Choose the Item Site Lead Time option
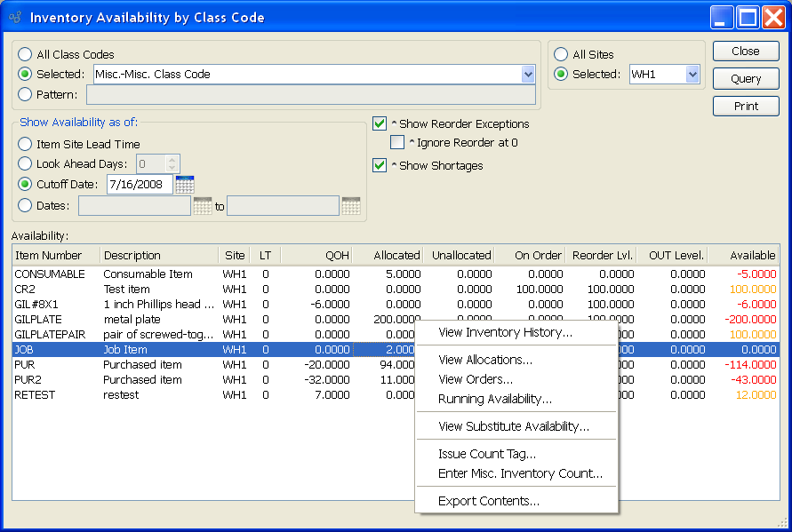 pos(25,144)
